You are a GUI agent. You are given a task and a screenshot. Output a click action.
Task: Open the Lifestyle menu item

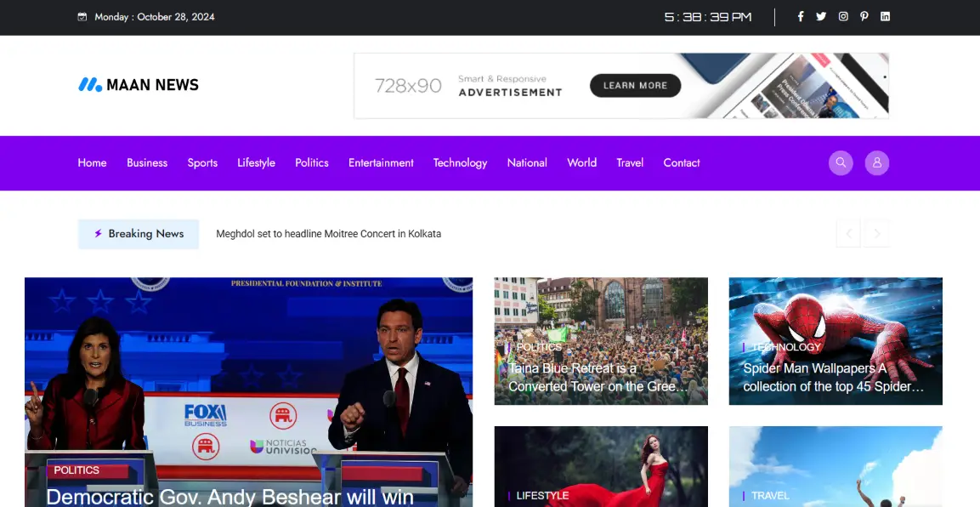pyautogui.click(x=256, y=162)
